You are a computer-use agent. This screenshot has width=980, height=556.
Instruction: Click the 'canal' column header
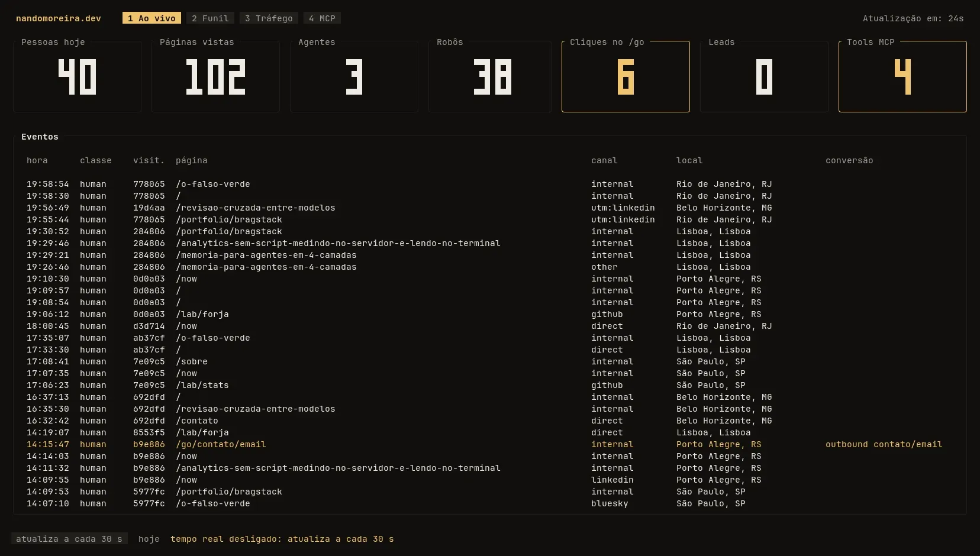coord(604,160)
